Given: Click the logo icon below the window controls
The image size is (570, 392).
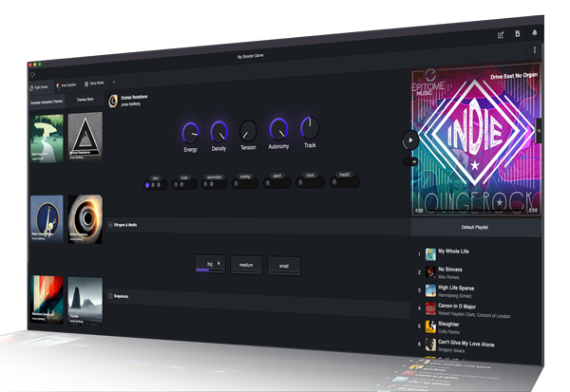Looking at the screenshot, I should coord(32,74).
